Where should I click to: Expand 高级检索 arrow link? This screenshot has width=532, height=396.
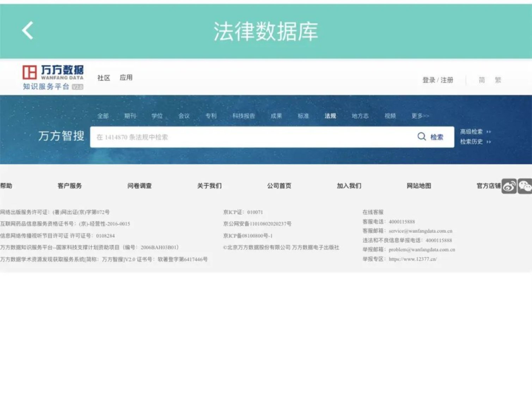[x=475, y=132]
